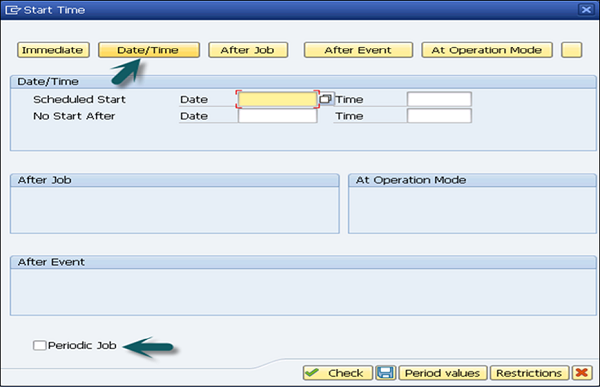Enable the Periodic Job checkbox

tap(39, 345)
